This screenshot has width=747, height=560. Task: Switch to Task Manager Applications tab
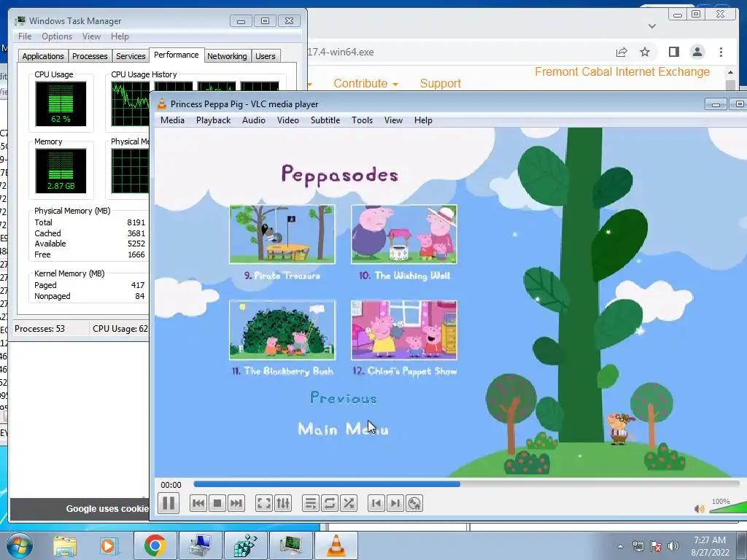coord(43,56)
